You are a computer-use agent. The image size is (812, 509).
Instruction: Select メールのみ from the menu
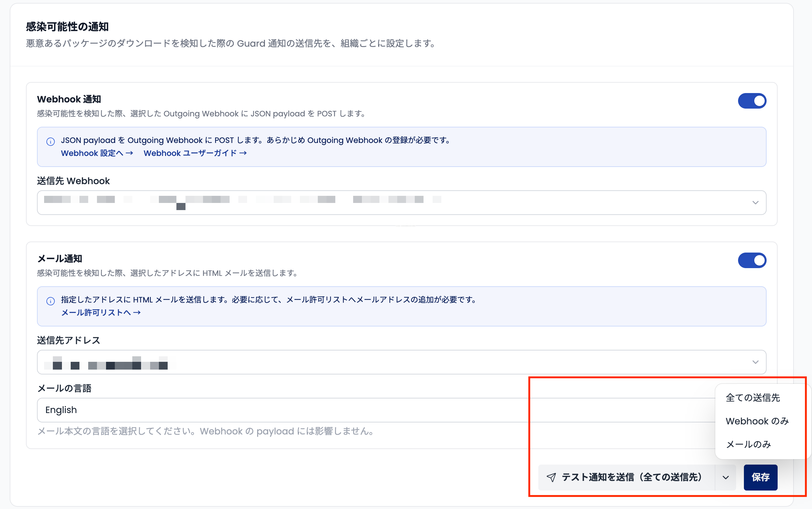tap(748, 444)
